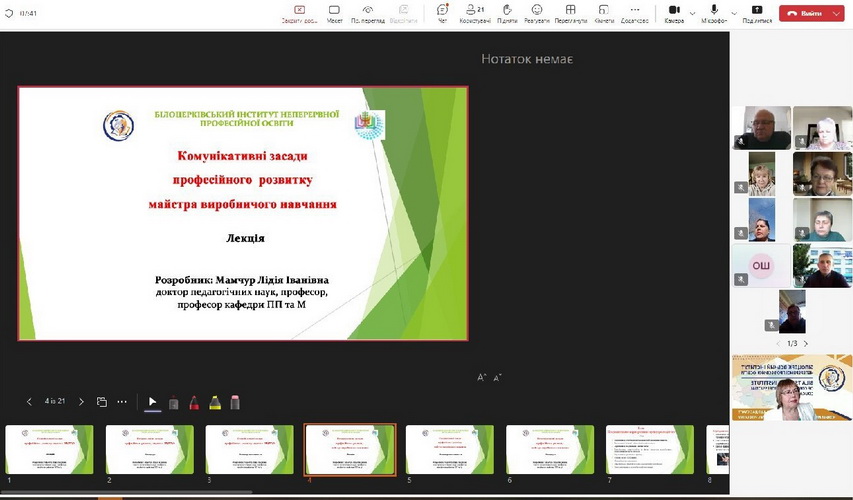Toggle the microphone (Мікрофон) mute
Screen dimensions: 853x500
click(x=713, y=11)
